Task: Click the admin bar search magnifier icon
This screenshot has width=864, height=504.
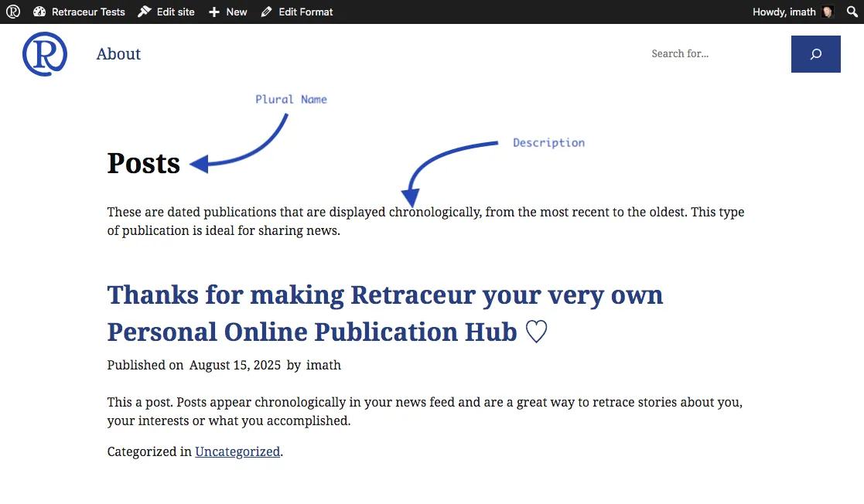Action: click(852, 12)
